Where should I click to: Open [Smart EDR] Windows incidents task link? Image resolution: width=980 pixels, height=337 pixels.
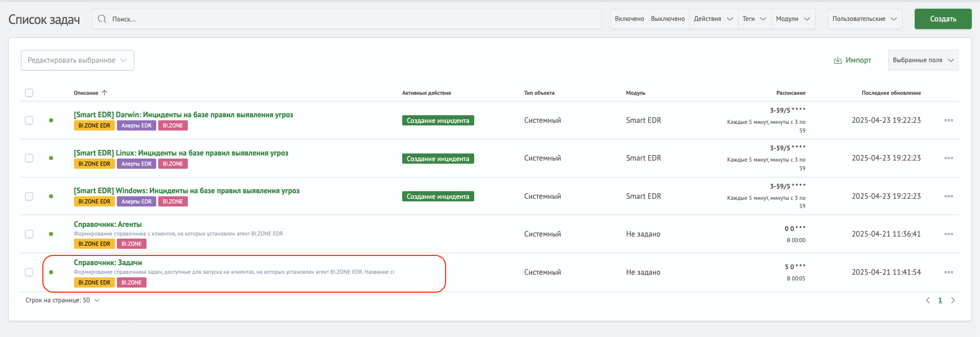[187, 191]
